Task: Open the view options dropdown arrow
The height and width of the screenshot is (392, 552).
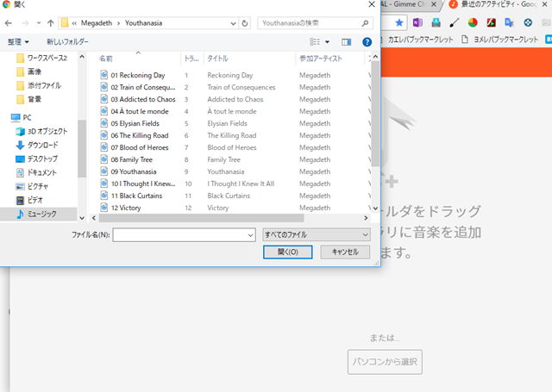Action: coord(328,42)
